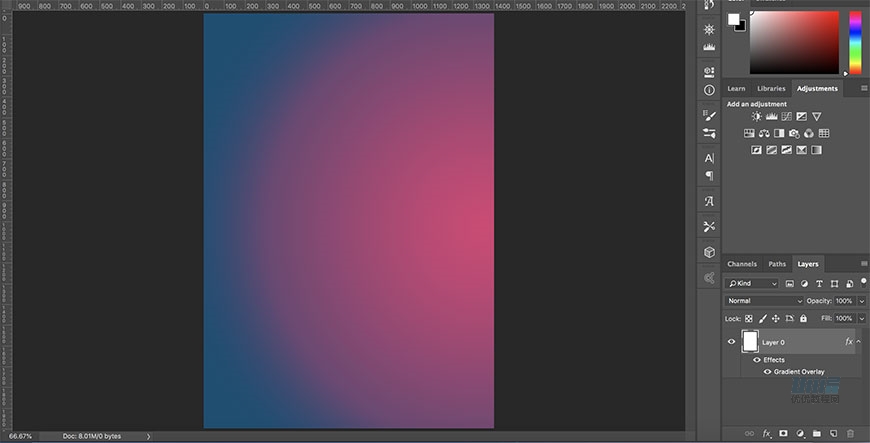Delete layer with trash icon

point(850,434)
